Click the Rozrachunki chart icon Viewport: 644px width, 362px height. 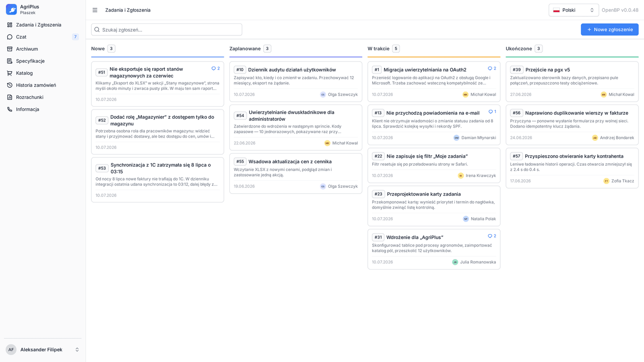[x=10, y=97]
